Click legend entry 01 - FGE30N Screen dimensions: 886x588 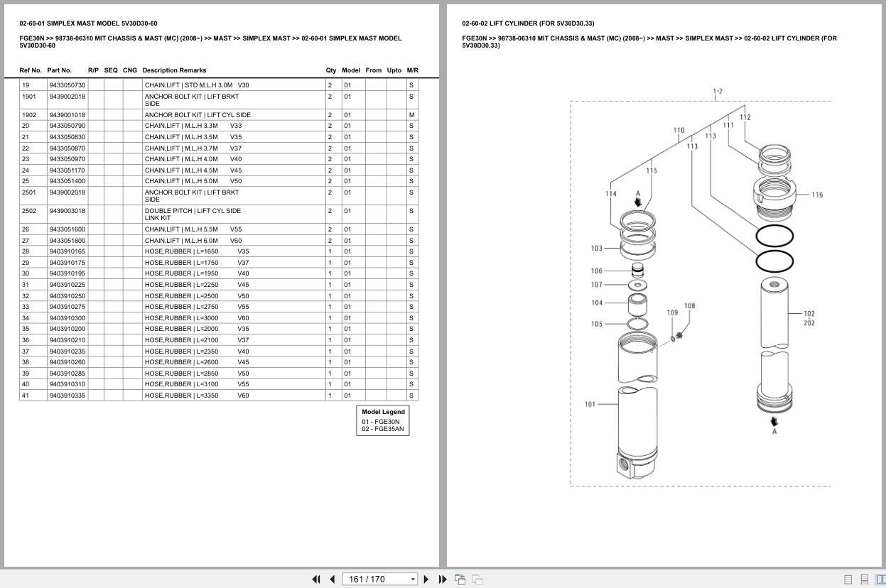[x=381, y=422]
